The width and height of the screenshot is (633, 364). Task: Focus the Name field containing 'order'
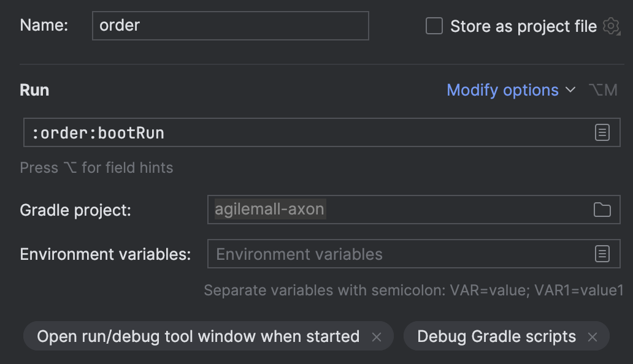[x=230, y=26]
